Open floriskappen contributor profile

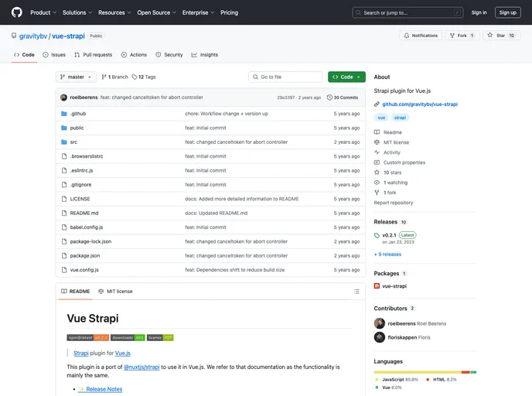pyautogui.click(x=402, y=338)
